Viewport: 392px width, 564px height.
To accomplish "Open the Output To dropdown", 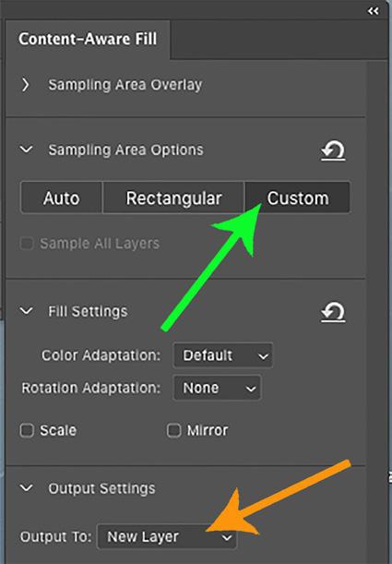I will tap(167, 537).
